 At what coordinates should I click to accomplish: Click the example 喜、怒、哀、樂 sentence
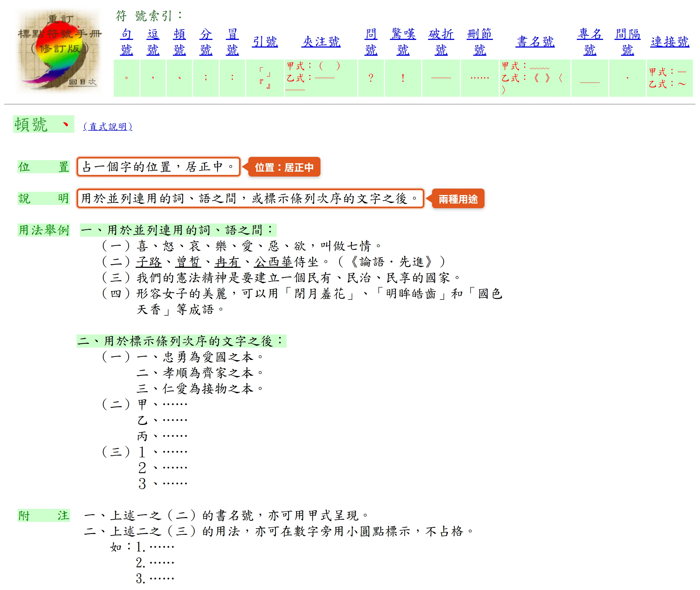tap(259, 246)
